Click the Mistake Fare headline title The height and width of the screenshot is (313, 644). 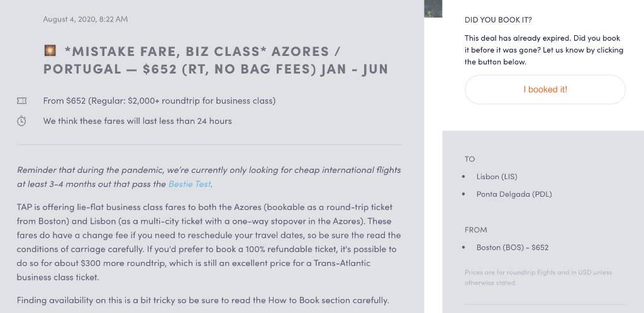(x=216, y=60)
